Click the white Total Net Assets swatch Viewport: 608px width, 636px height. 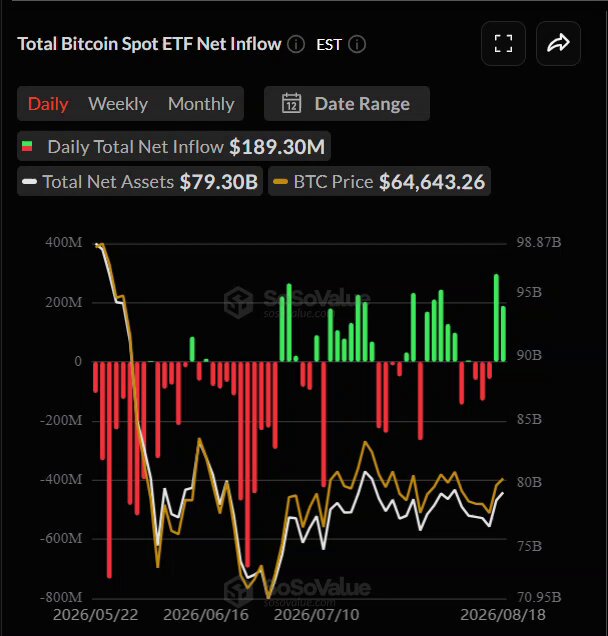pyautogui.click(x=30, y=182)
